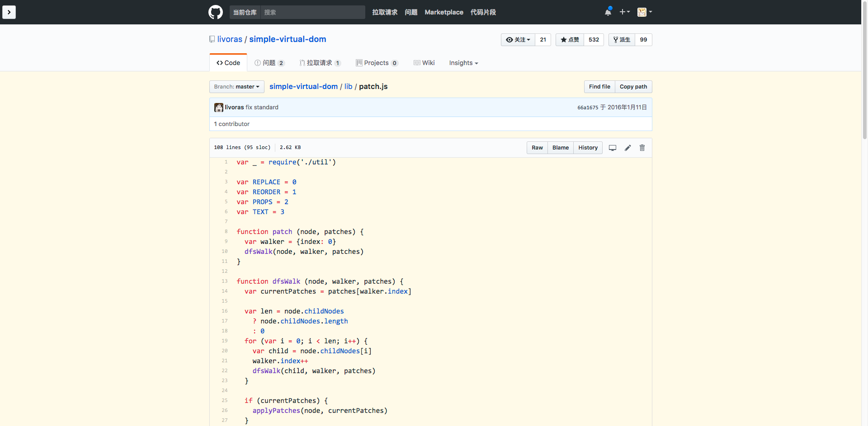
Task: Click the Find file button
Action: coord(599,87)
